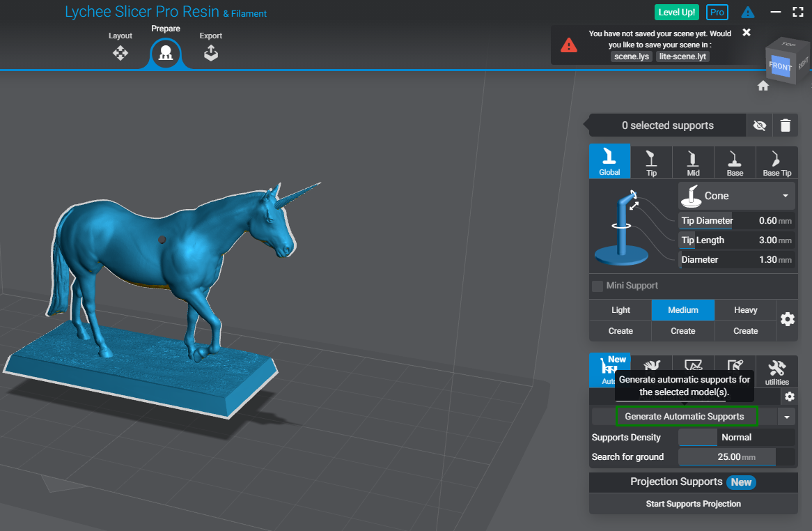The width and height of the screenshot is (812, 531).
Task: Select the Global supports tab
Action: point(609,162)
